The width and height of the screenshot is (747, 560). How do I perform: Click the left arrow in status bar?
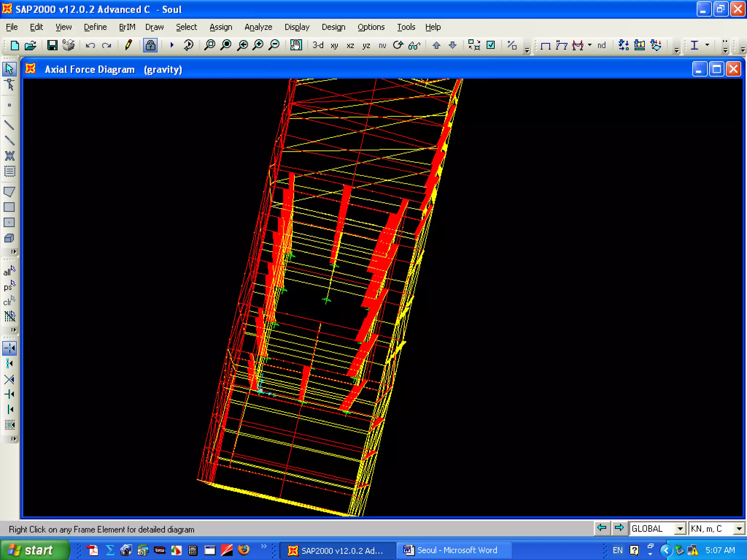click(602, 528)
